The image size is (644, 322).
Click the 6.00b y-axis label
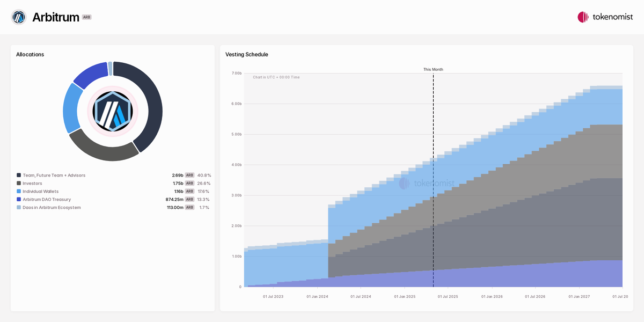coord(236,104)
